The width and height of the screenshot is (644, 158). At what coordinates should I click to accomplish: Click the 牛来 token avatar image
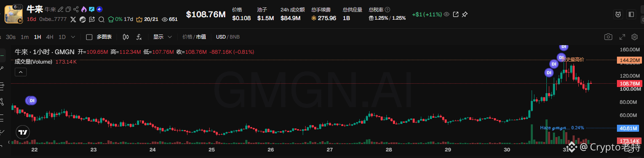coord(13,14)
